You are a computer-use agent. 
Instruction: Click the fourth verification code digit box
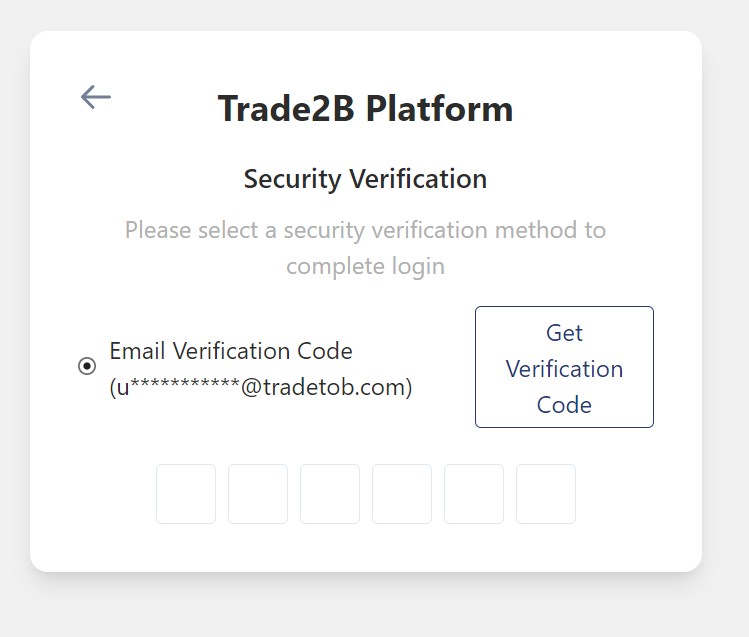402,494
